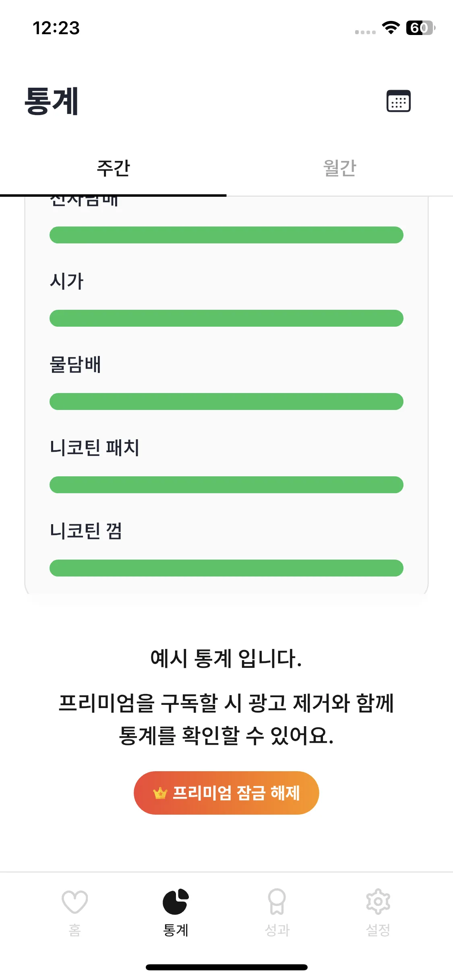Click the 시가 progress bar
The height and width of the screenshot is (980, 453).
coord(226,318)
